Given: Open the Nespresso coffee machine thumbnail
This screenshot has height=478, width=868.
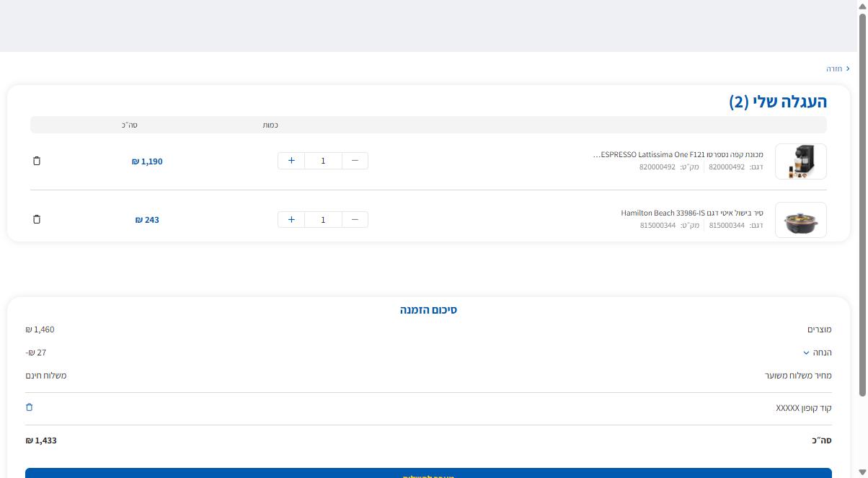Looking at the screenshot, I should tap(800, 161).
